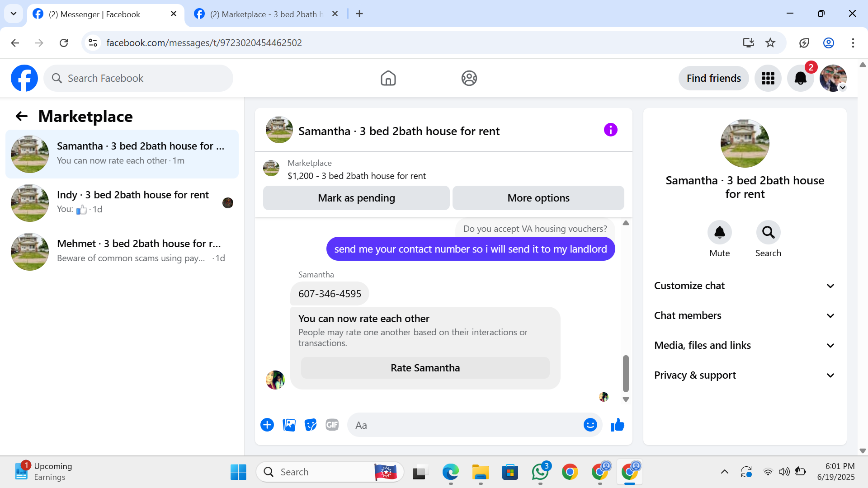Attach a photo with the image icon
Image resolution: width=868 pixels, height=488 pixels.
[x=289, y=425]
